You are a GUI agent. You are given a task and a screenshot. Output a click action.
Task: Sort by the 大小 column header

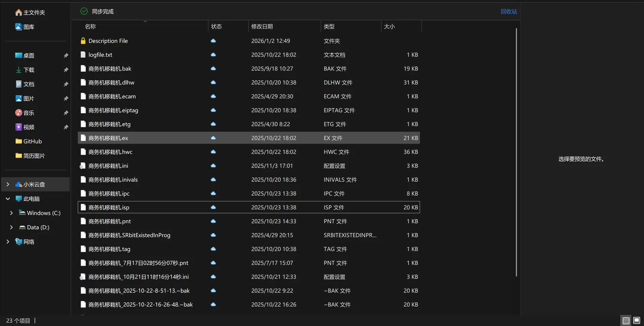pyautogui.click(x=401, y=26)
